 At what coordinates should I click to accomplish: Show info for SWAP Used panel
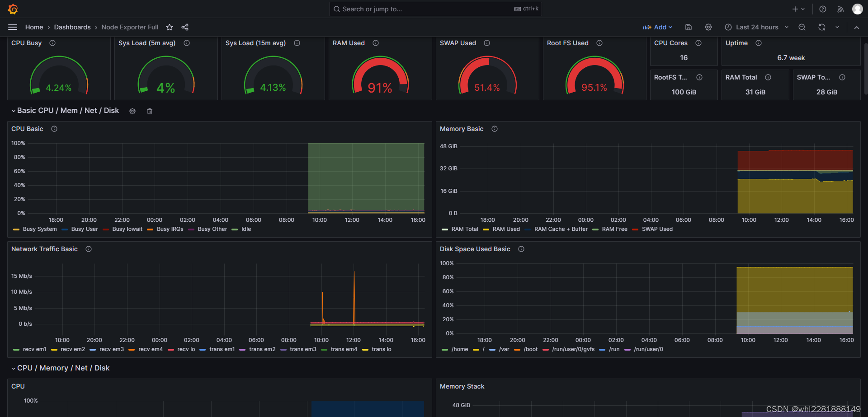tap(487, 43)
